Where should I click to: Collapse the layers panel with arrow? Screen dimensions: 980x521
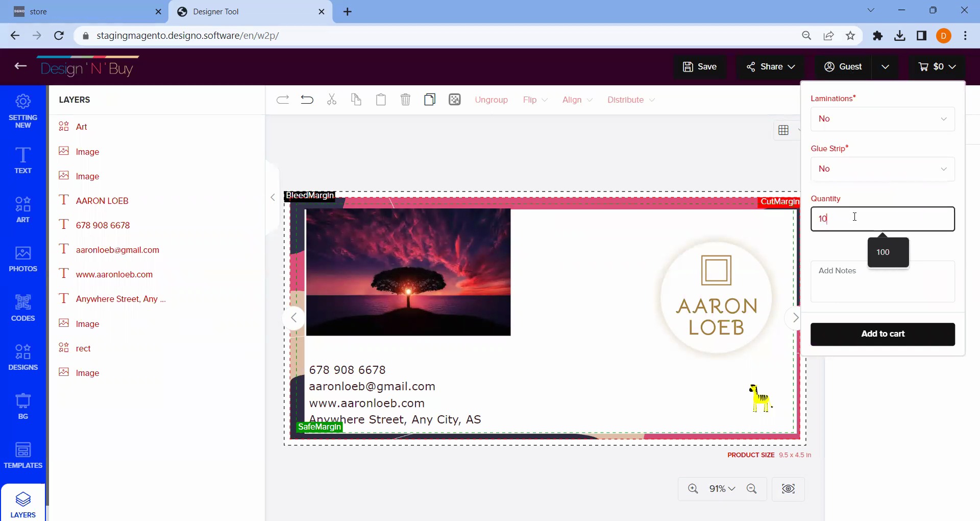tap(273, 197)
